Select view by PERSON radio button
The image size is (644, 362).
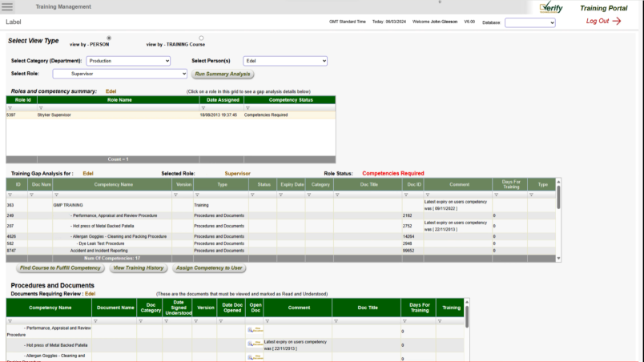point(109,38)
